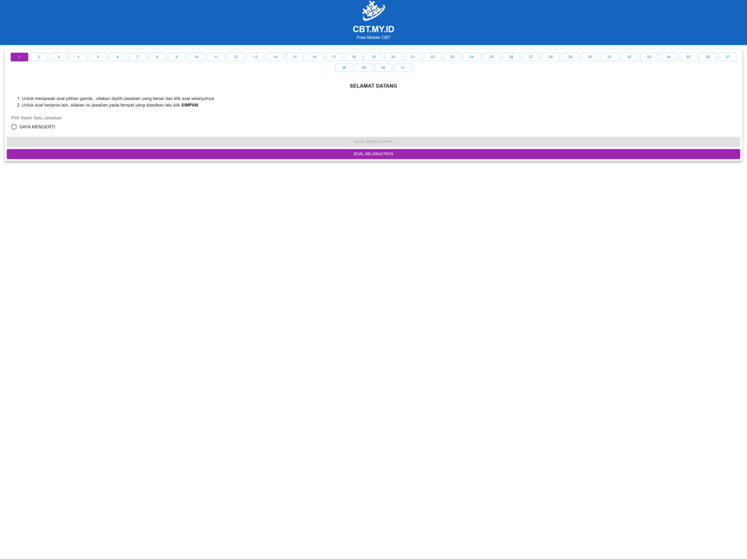Select question number 11
The height and width of the screenshot is (560, 747).
tap(217, 57)
